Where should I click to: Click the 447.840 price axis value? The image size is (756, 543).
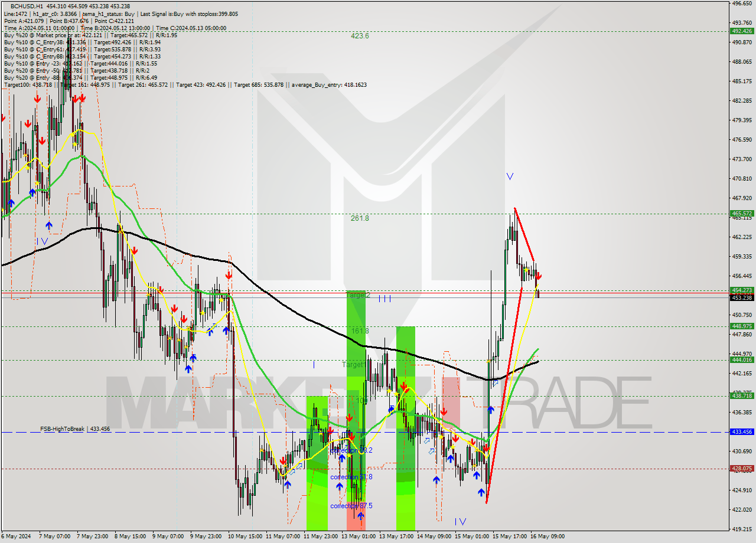[741, 335]
